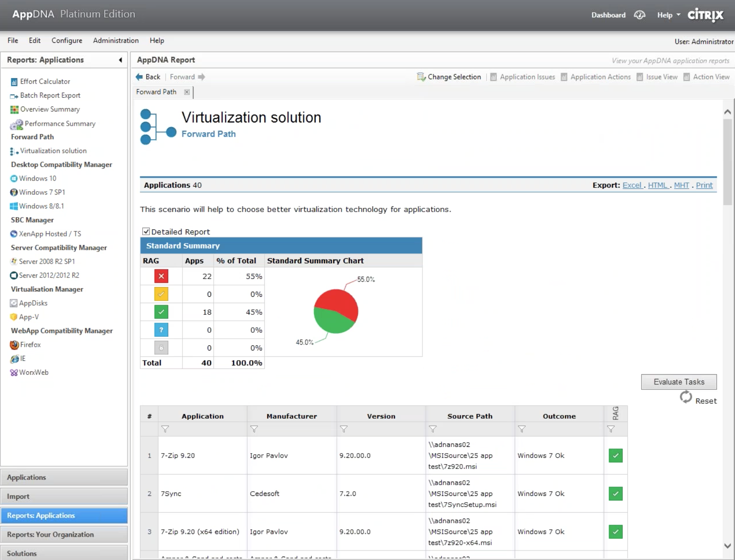Click the Change Selection icon
Viewport: 735px width, 560px height.
(421, 77)
